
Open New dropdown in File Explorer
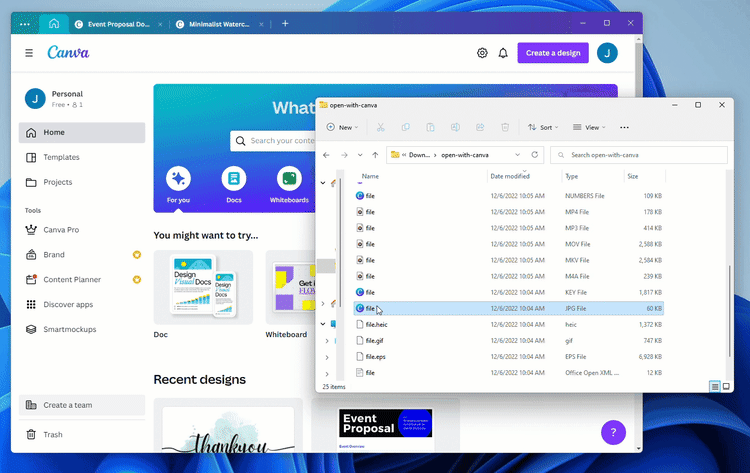pos(342,127)
